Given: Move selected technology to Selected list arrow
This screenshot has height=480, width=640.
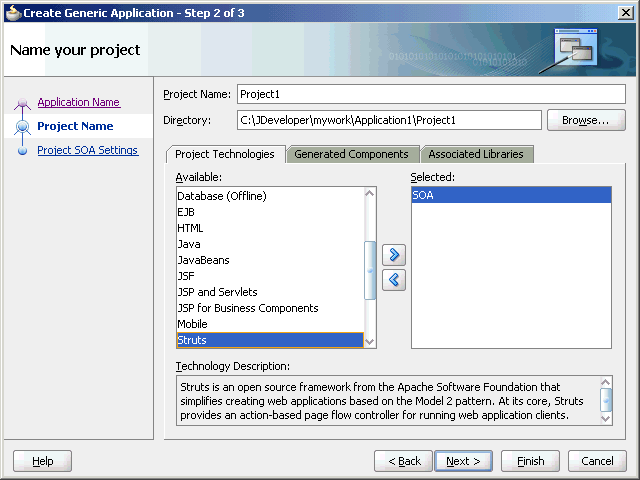Looking at the screenshot, I should point(394,255).
